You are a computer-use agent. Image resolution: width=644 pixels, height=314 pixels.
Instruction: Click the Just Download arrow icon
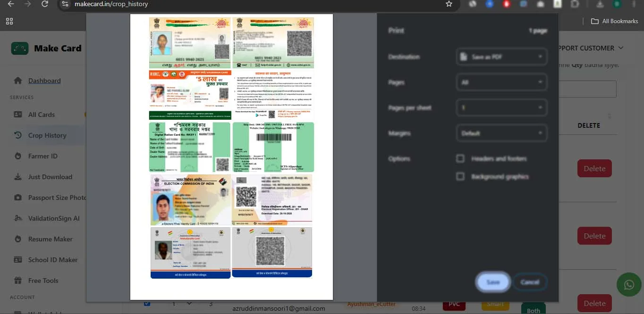click(18, 177)
